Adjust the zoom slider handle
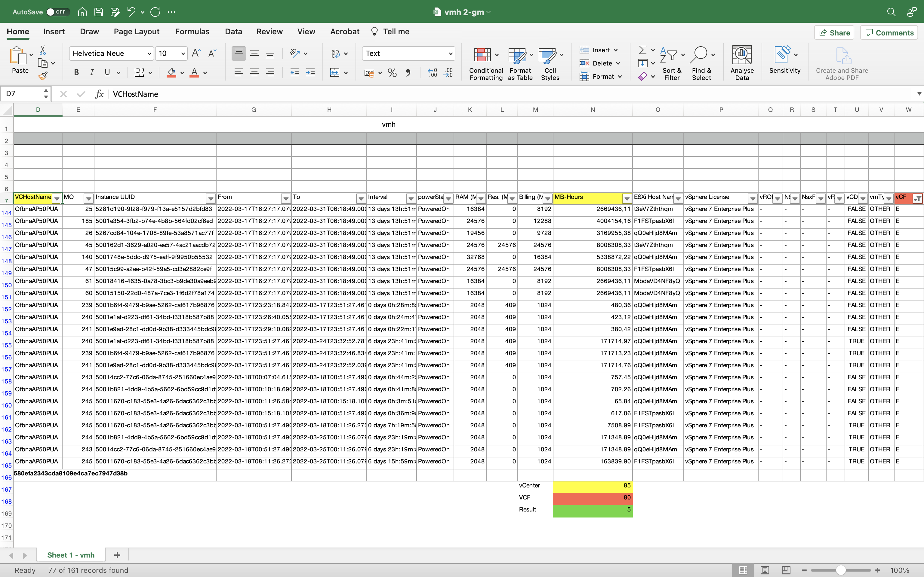The width and height of the screenshot is (924, 577). coord(840,570)
